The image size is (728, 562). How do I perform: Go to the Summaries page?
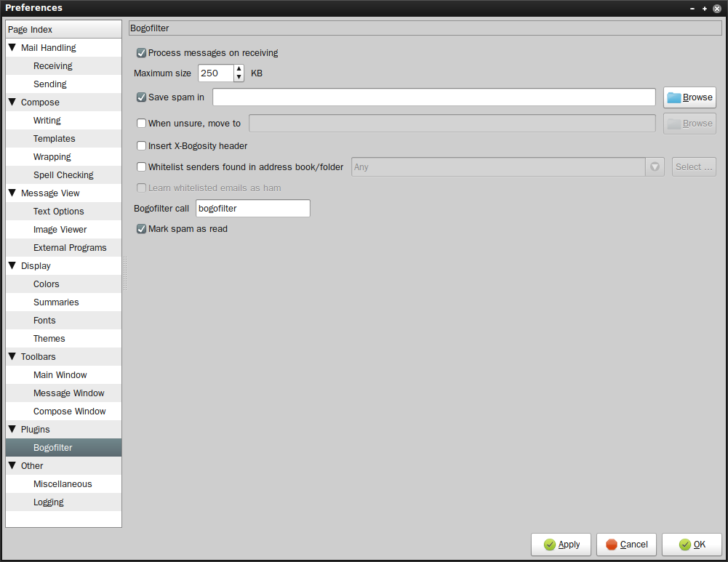point(63,302)
